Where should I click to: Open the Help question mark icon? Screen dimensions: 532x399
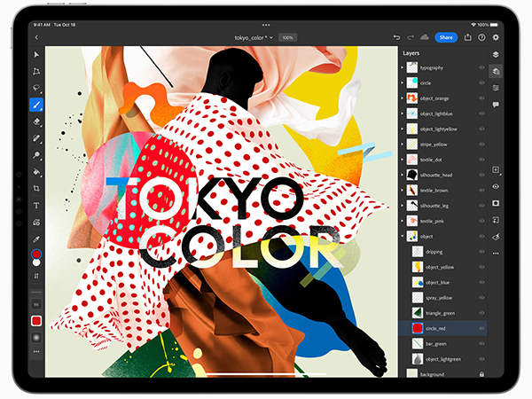[481, 37]
